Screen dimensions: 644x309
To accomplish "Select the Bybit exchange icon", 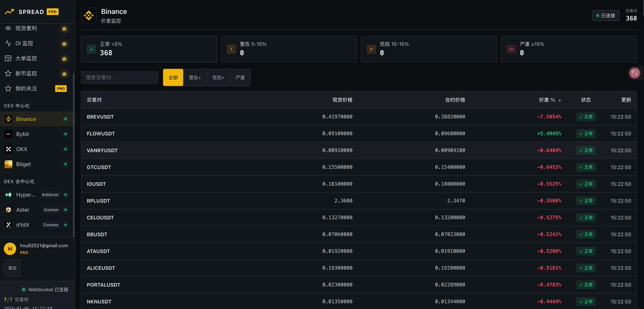I will click(x=9, y=134).
